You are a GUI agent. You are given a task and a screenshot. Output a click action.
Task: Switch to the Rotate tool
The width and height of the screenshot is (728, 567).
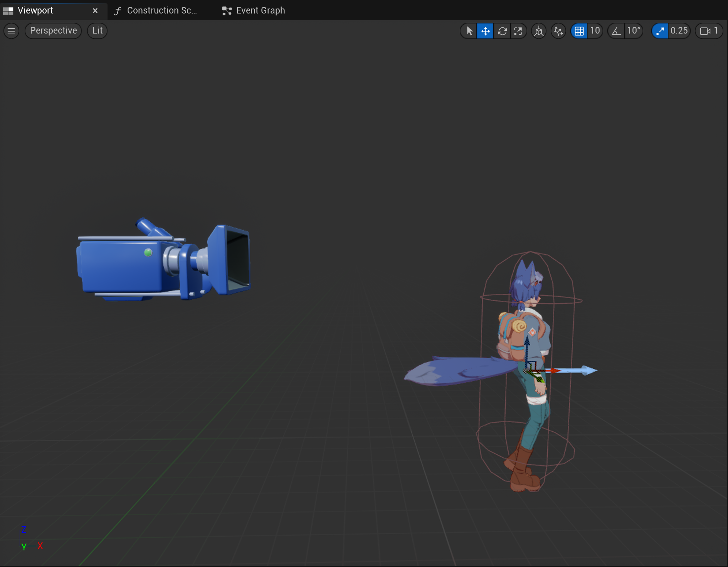502,31
